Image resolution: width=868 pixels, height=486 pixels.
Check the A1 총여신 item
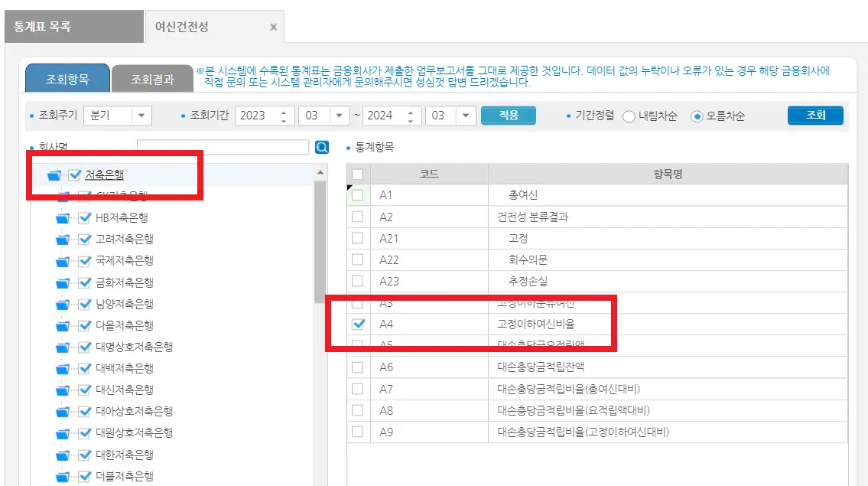(356, 195)
